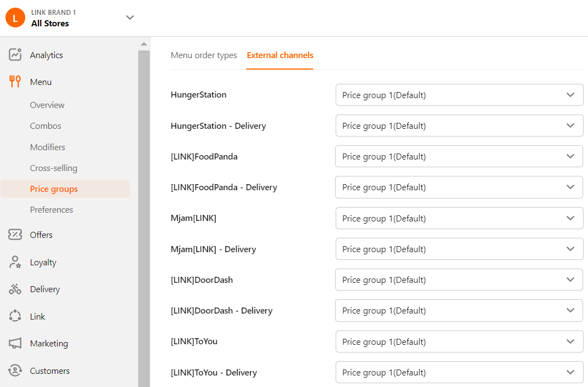Open the Offers section
Image resolution: width=588 pixels, height=387 pixels.
coord(41,235)
